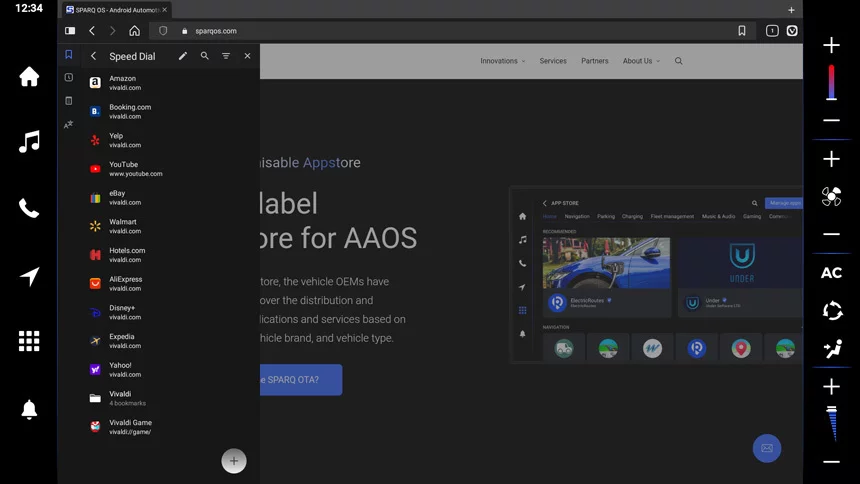The image size is (860, 484).
Task: Open the app grid launcher
Action: click(x=29, y=341)
